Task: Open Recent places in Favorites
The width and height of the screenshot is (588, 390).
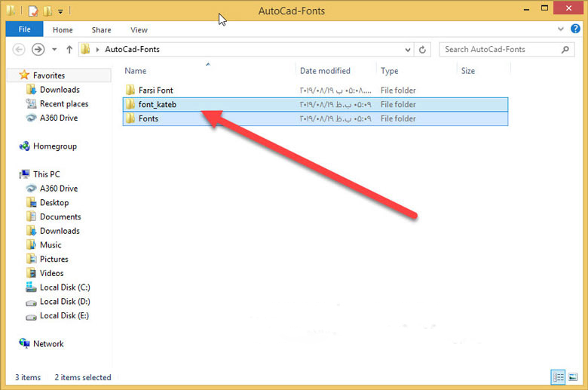Action: (64, 104)
